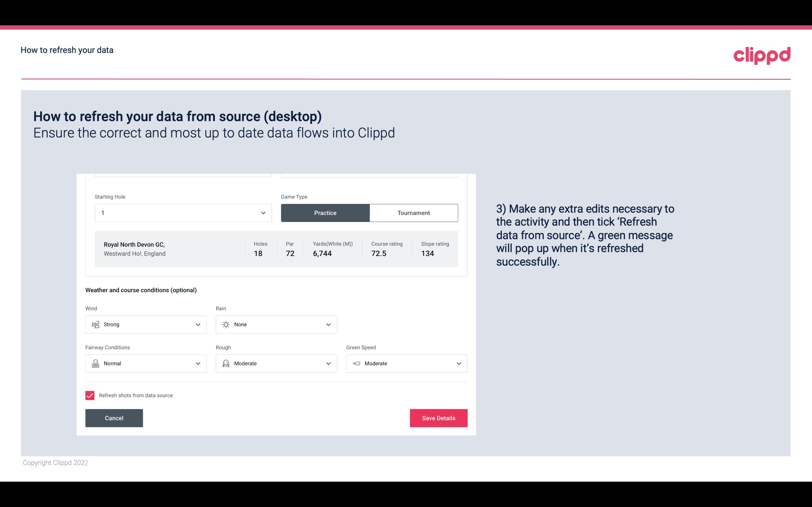Click Save Details button
Image resolution: width=812 pixels, height=507 pixels.
click(x=438, y=418)
